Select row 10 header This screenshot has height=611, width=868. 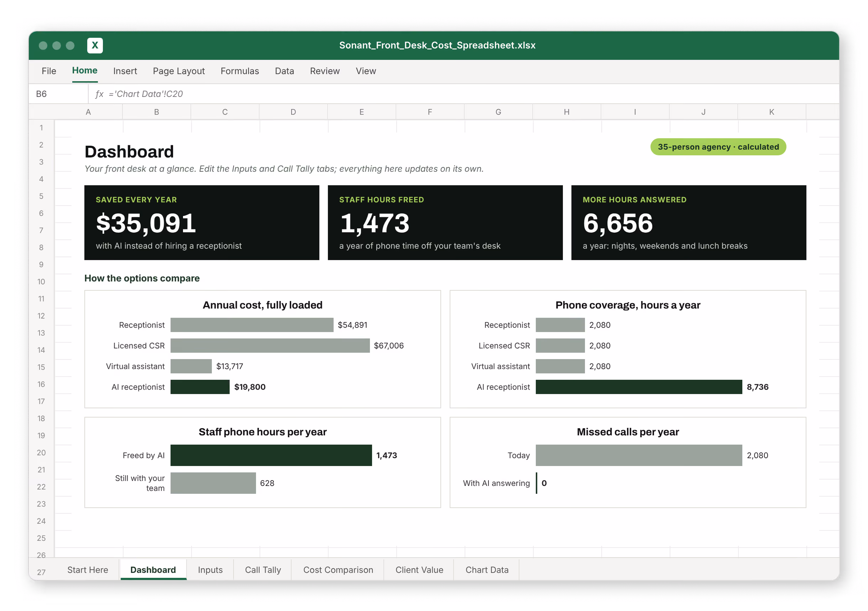(x=41, y=282)
